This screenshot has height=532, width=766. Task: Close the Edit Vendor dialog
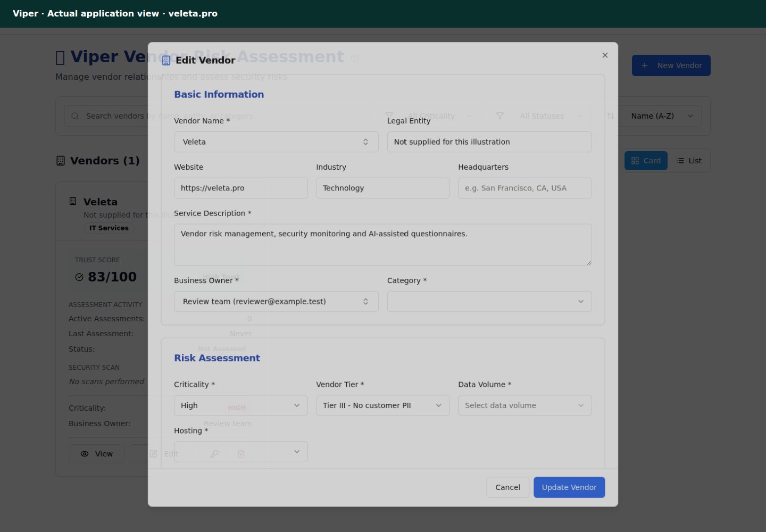[x=605, y=55]
